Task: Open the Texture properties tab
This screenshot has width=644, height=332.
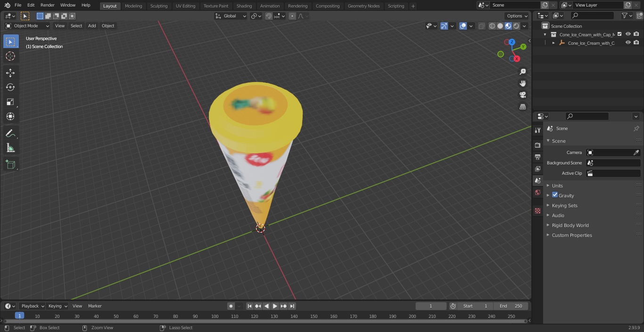Action: 537,211
